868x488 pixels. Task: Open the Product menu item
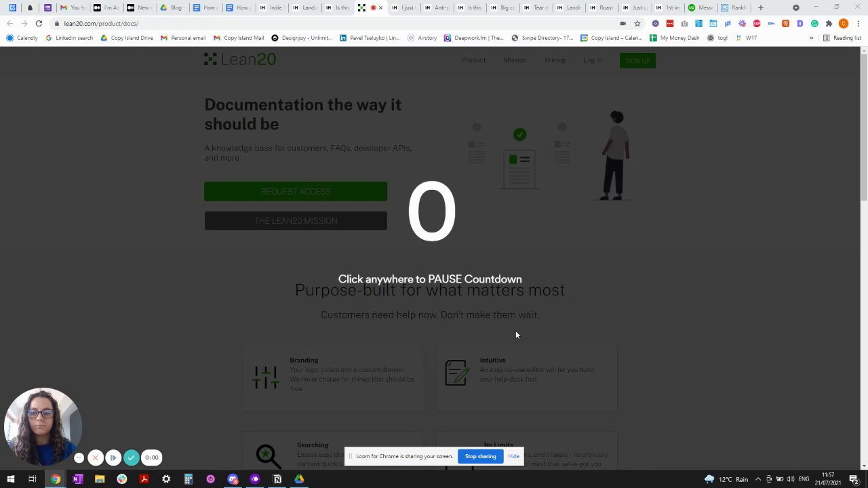click(473, 60)
